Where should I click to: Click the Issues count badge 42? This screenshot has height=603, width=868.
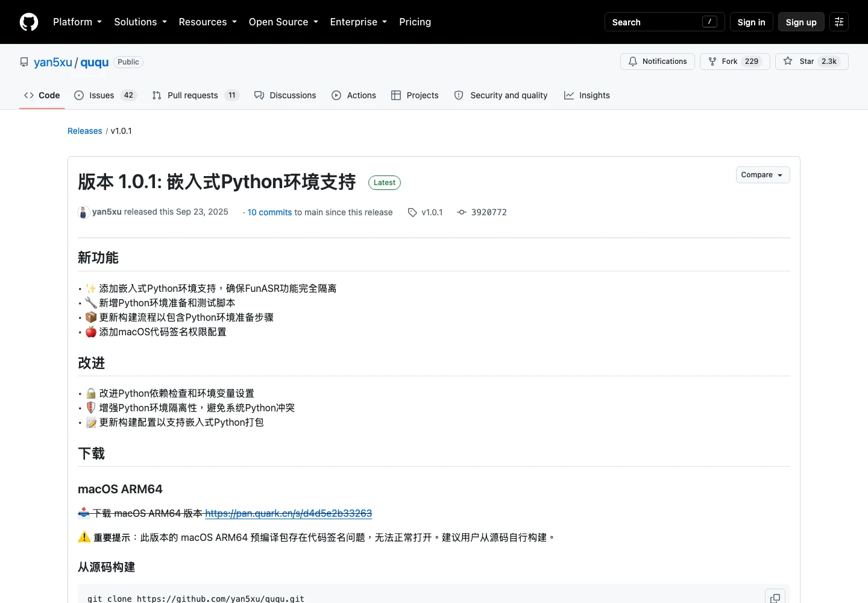128,95
